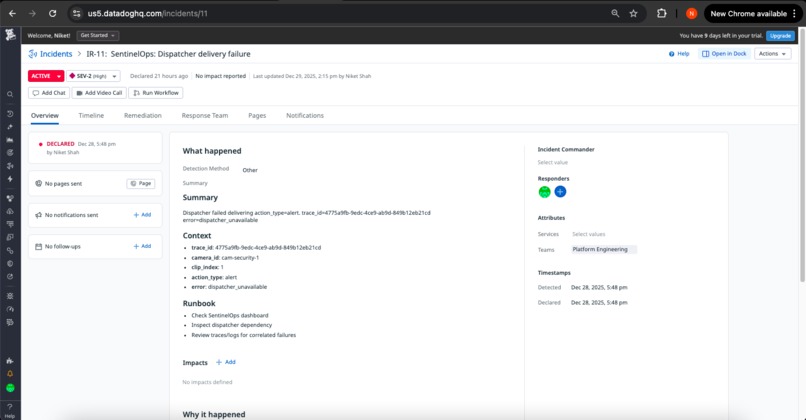The image size is (806, 420).
Task: Click the Open in Dock button
Action: coord(724,53)
